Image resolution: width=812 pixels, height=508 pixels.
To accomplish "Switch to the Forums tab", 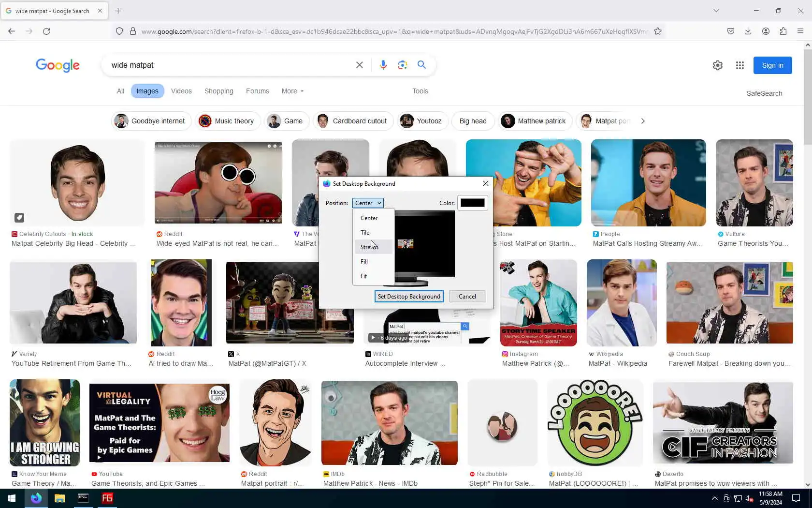I will click(258, 91).
